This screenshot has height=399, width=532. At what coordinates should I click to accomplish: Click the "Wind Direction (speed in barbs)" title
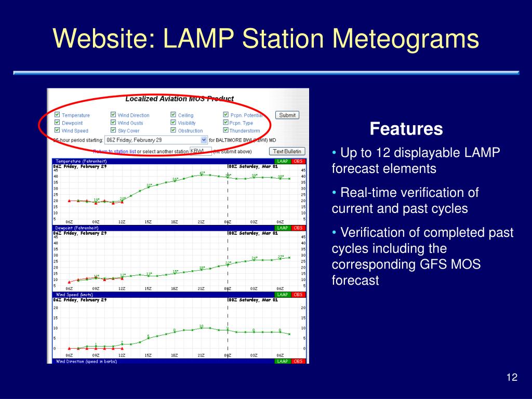click(86, 362)
